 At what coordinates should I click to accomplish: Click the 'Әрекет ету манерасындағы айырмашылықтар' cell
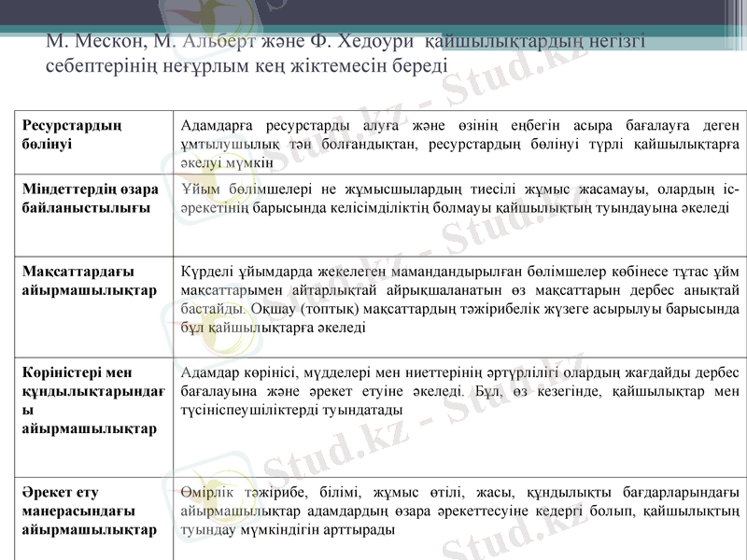89,511
